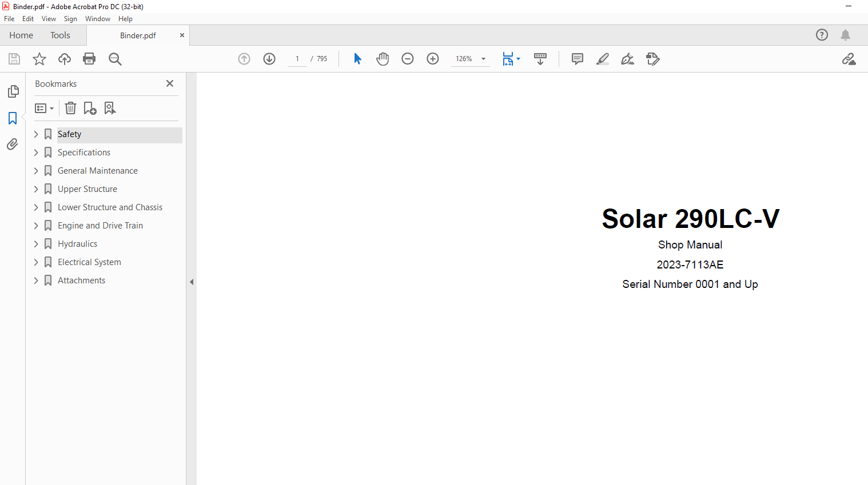Expand Lower Structure and Chassis bookmark
868x485 pixels.
coord(36,207)
